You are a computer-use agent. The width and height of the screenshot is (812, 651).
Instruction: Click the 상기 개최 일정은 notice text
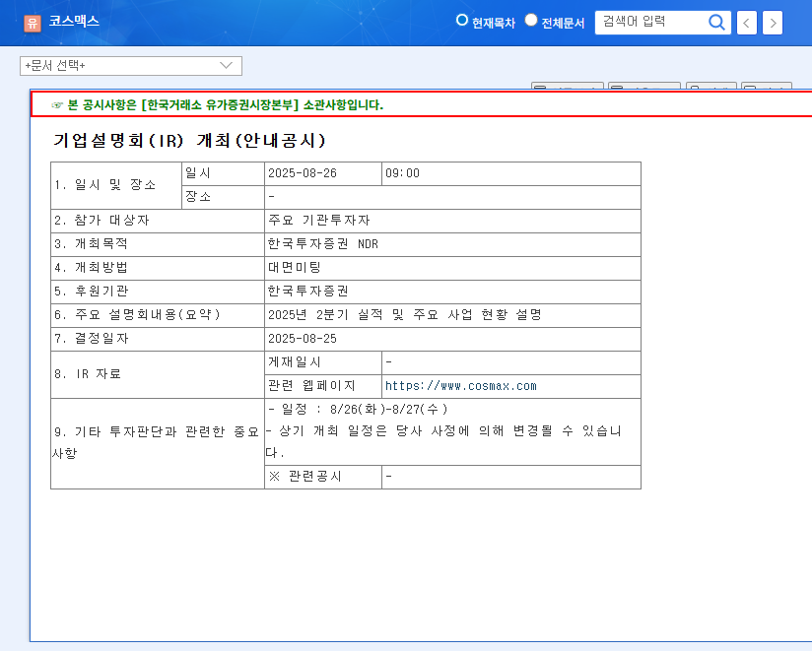tap(443, 441)
